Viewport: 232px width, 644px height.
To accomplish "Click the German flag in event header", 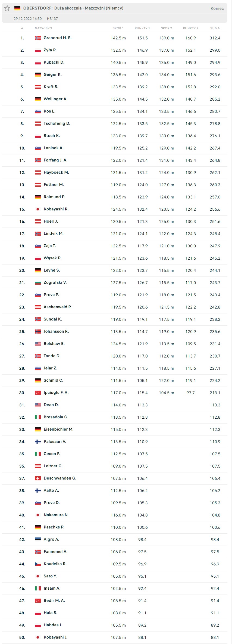I will pyautogui.click(x=17, y=8).
